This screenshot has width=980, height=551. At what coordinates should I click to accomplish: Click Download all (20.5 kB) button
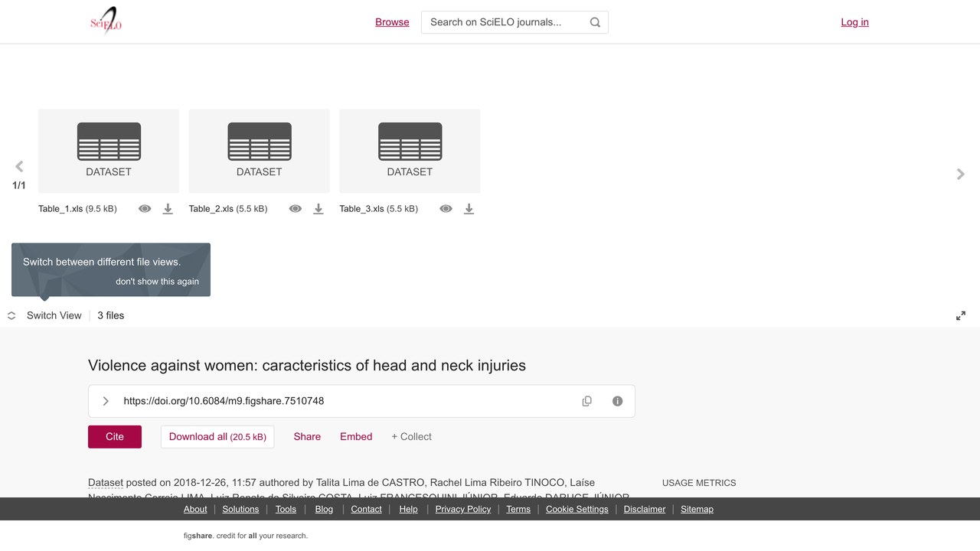pos(217,437)
